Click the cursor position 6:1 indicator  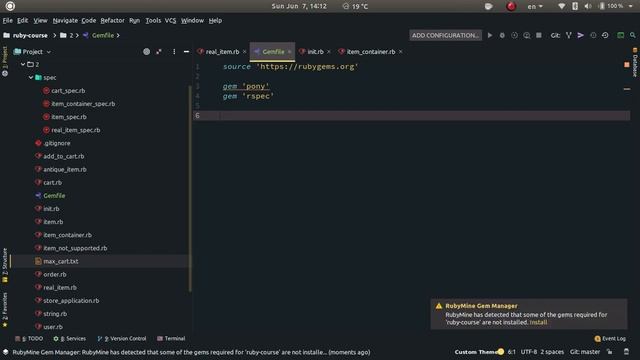tap(512, 352)
